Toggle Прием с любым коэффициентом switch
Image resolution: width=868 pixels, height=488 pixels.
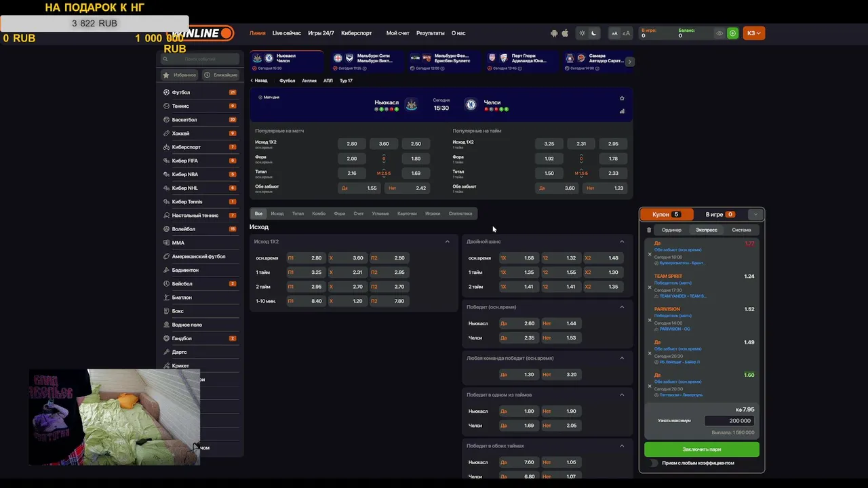(654, 463)
